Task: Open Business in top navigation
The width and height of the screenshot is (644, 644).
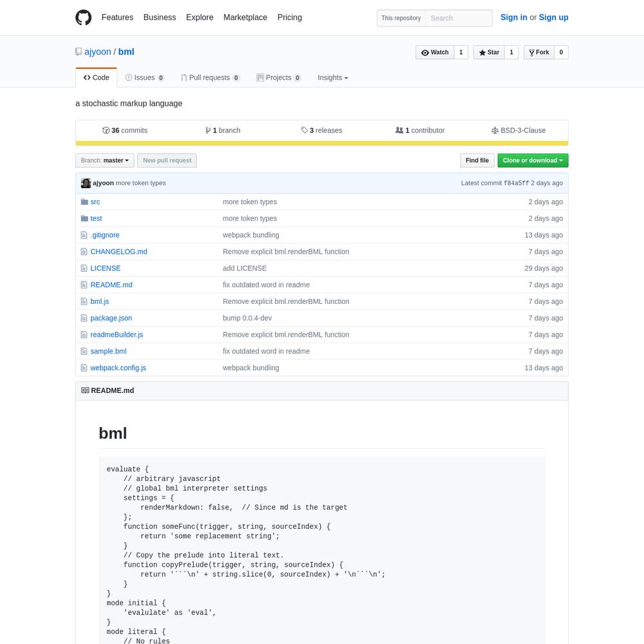Action: (160, 17)
